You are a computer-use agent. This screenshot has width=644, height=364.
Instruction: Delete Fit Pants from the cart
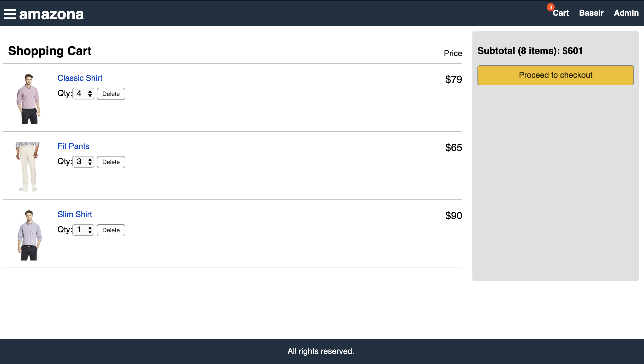click(111, 162)
